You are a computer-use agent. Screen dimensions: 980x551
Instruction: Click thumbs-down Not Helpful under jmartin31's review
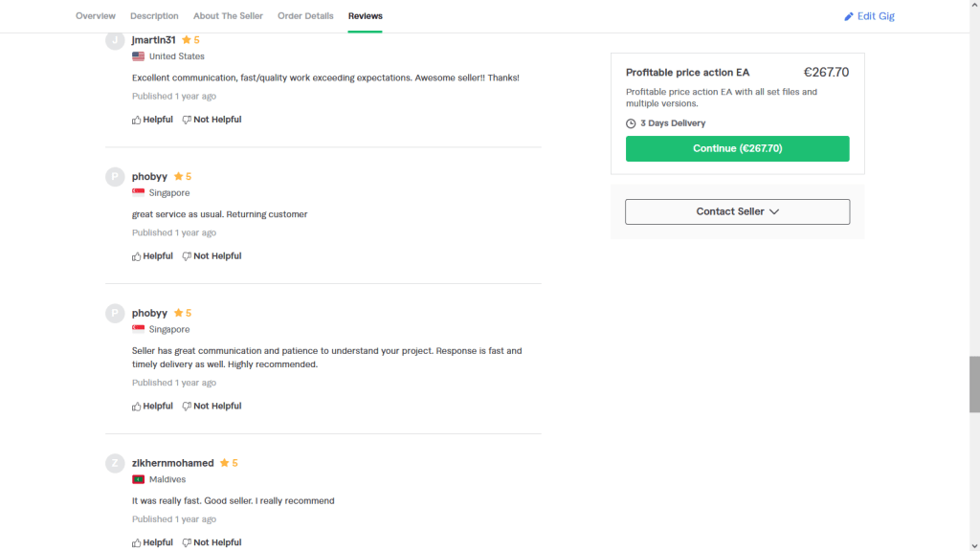tap(212, 120)
